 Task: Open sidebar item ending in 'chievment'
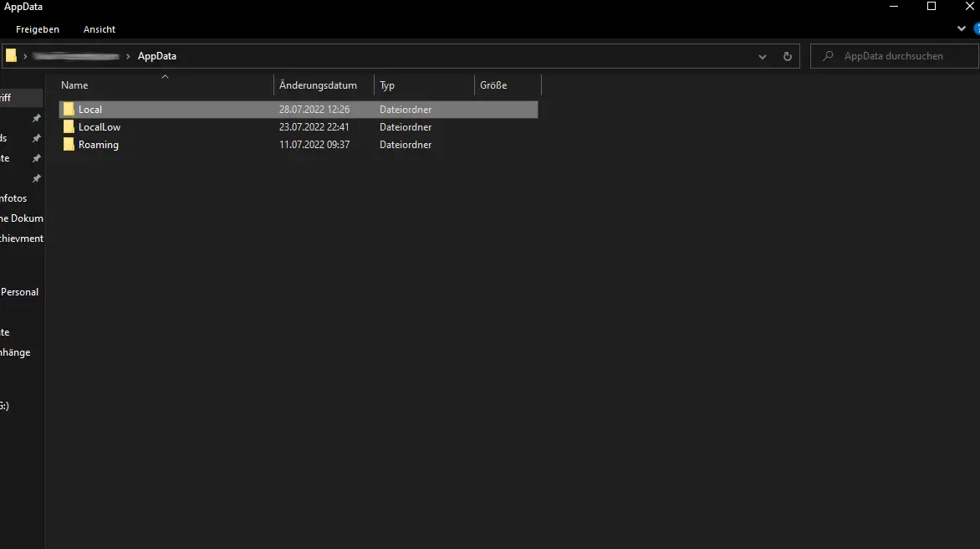[x=21, y=239]
